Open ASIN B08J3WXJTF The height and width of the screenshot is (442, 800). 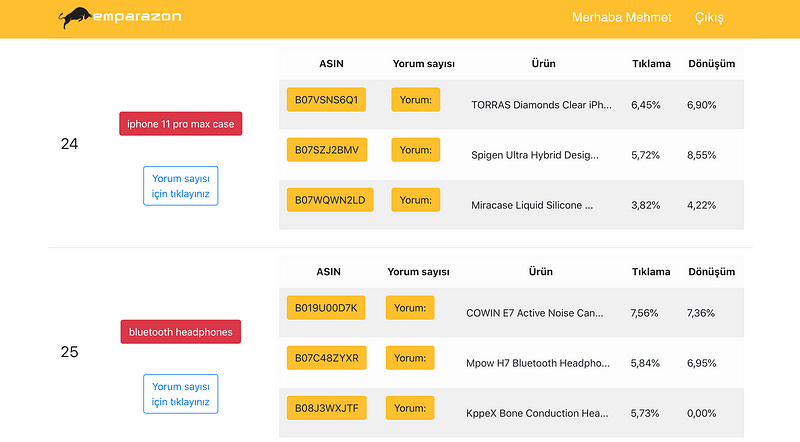coord(327,408)
